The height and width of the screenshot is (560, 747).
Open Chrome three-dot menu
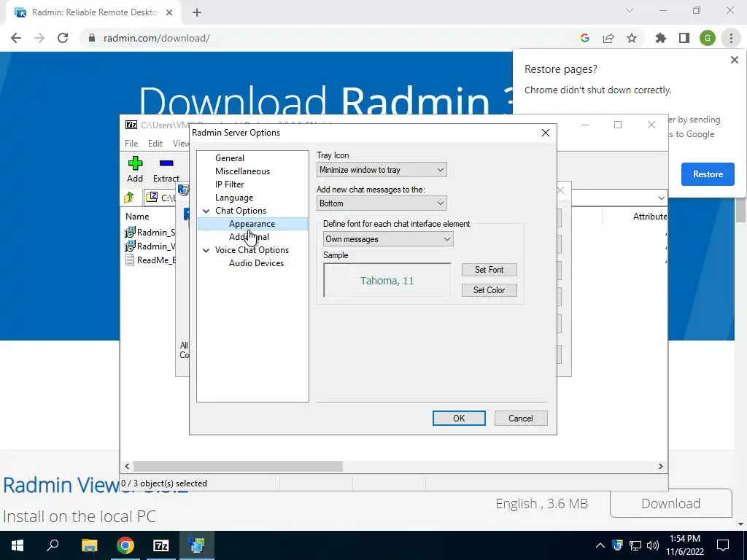[731, 38]
